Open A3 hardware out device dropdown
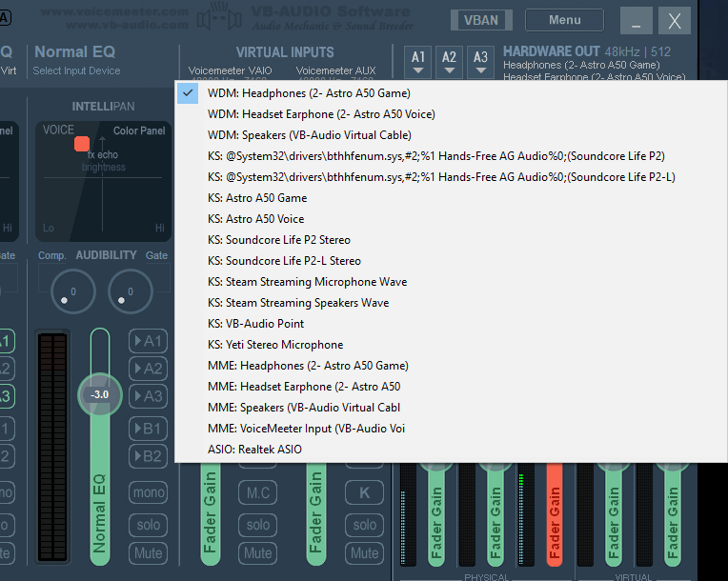The height and width of the screenshot is (581, 728). pyautogui.click(x=480, y=62)
